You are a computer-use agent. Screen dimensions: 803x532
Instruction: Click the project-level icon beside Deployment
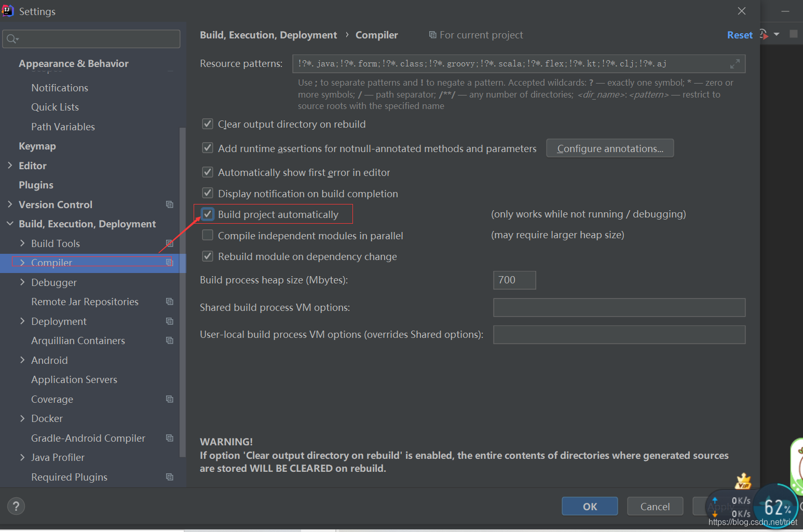[170, 321]
